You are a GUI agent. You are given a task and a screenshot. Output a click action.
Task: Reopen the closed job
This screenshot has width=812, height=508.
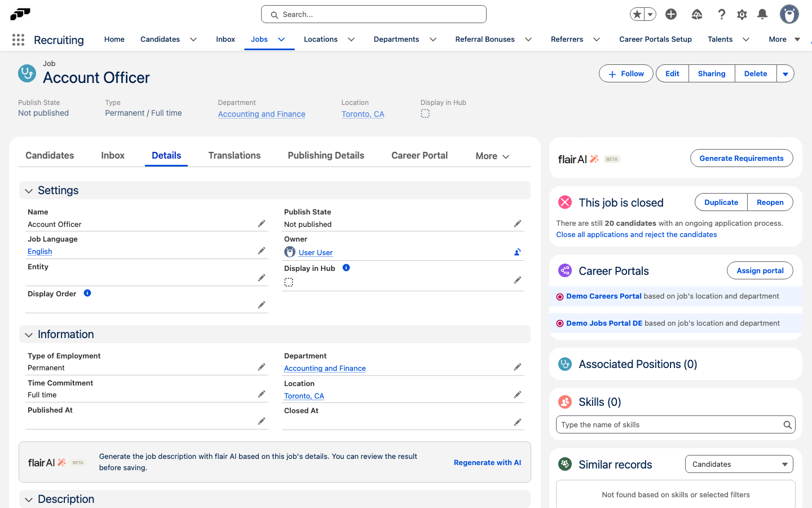770,203
